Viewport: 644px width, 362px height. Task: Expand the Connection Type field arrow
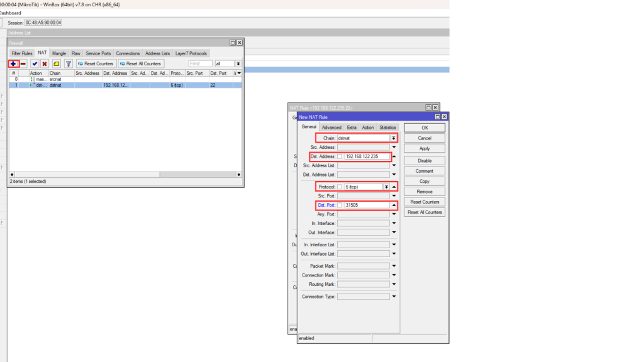pyautogui.click(x=394, y=297)
